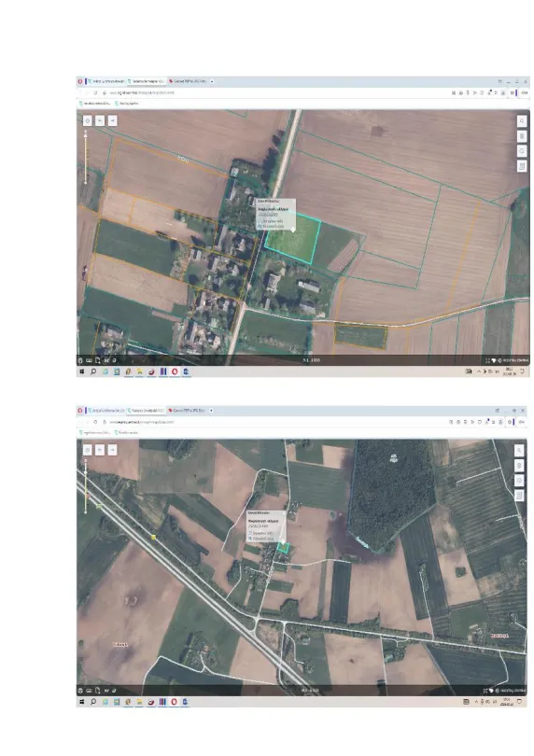Reload the page in the upper browser window
534x756 pixels.
click(95, 92)
